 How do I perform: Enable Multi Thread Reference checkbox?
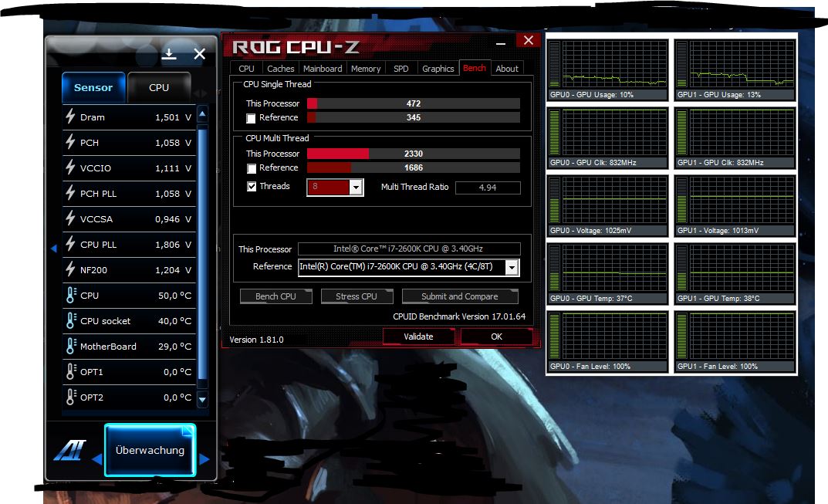[252, 168]
